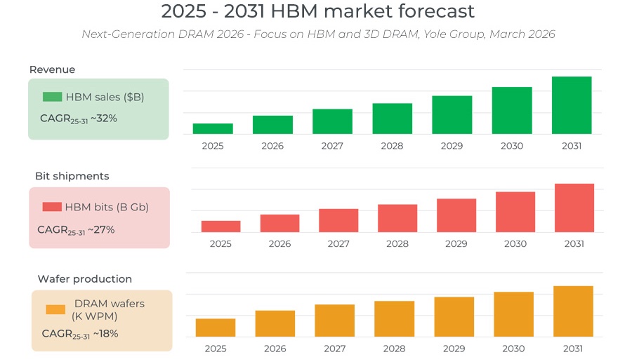Open the Yole Group source subtitle
The height and width of the screenshot is (364, 632).
pos(317,34)
